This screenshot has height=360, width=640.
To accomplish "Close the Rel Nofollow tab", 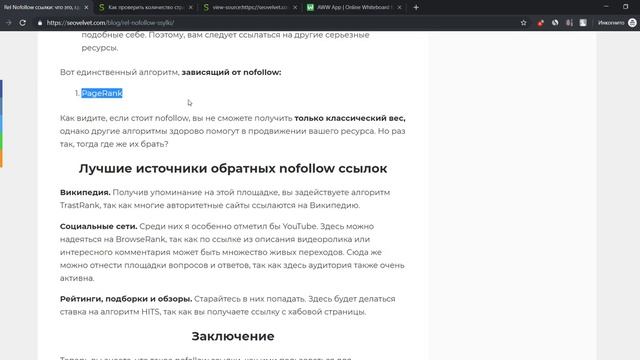I will click(x=86, y=7).
